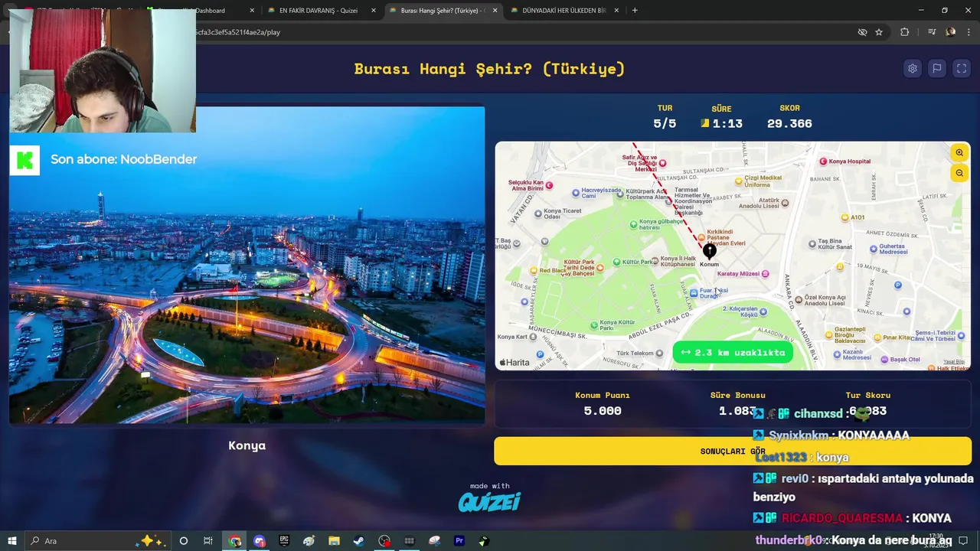
Task: Open Chrome profile avatar
Action: [x=950, y=32]
